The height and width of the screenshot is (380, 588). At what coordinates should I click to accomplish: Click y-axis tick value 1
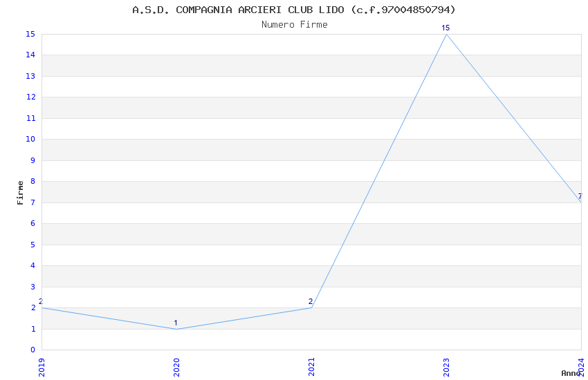coord(33,329)
